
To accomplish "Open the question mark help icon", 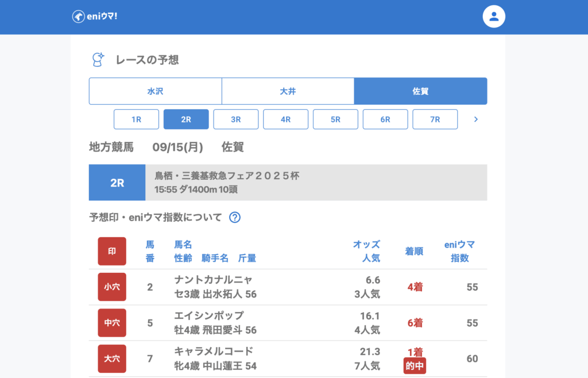I will [x=234, y=217].
